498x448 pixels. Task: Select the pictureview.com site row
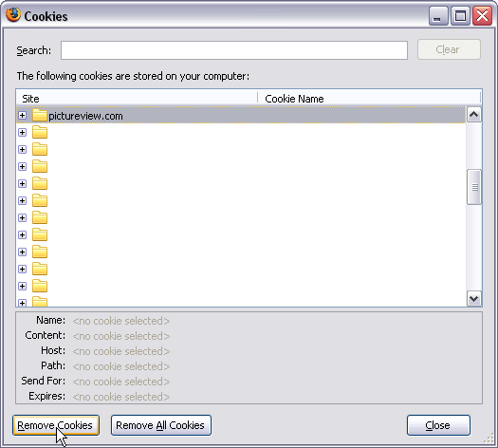pyautogui.click(x=241, y=116)
